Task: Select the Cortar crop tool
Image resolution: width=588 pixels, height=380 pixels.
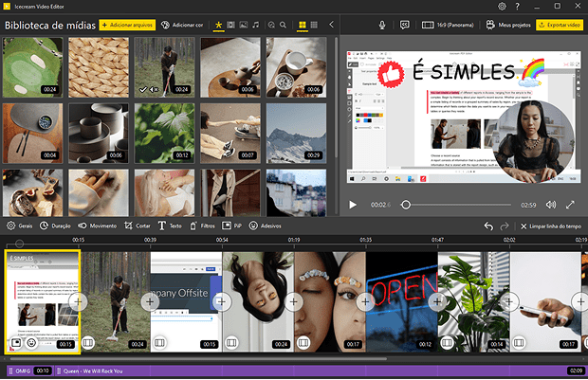Action: 138,226
